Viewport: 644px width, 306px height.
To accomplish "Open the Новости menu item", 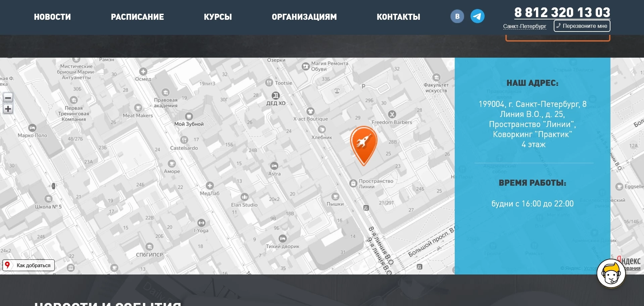I will 52,17.
